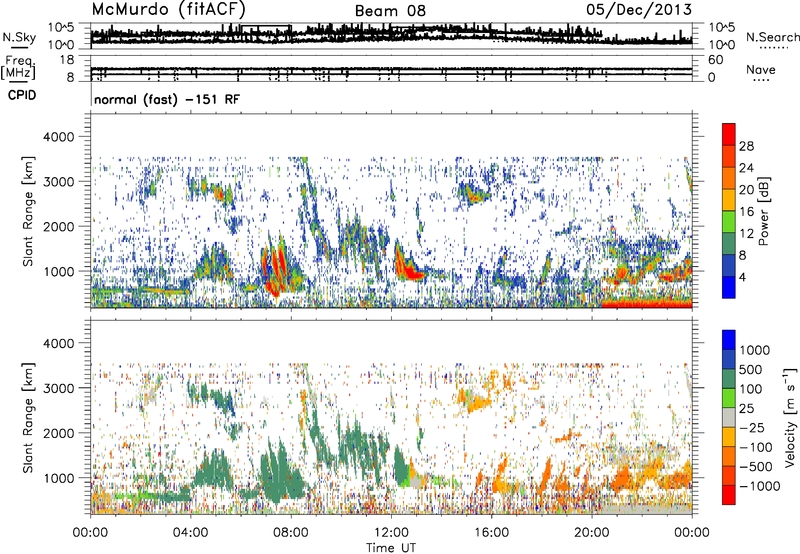Image resolution: width=800 pixels, height=554 pixels.
Task: Select the "normal (fast) -151 RF" text
Action: [x=166, y=99]
